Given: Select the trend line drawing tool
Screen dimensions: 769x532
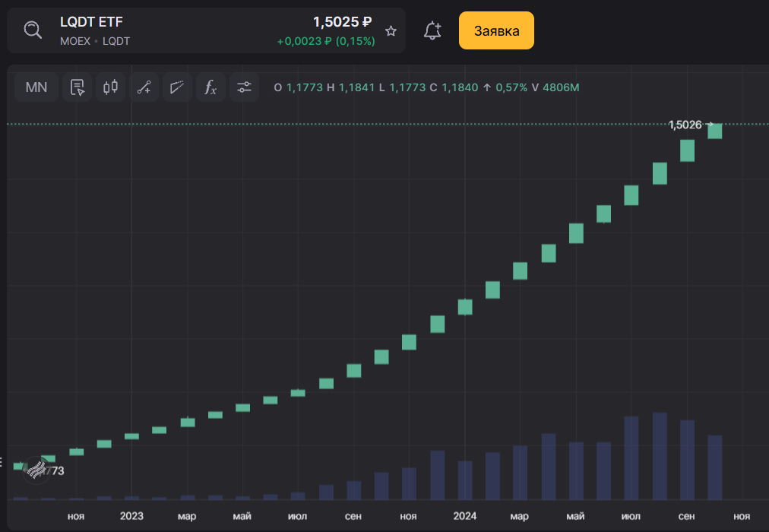Looking at the screenshot, I should [x=144, y=87].
